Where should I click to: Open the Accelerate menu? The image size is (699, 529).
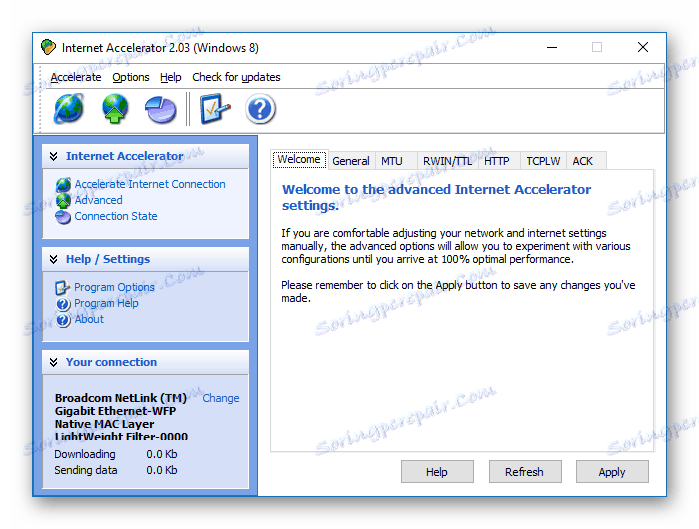(76, 77)
